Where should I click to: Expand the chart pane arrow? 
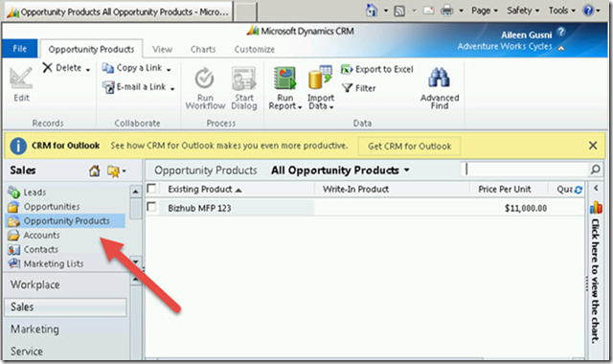coord(596,188)
